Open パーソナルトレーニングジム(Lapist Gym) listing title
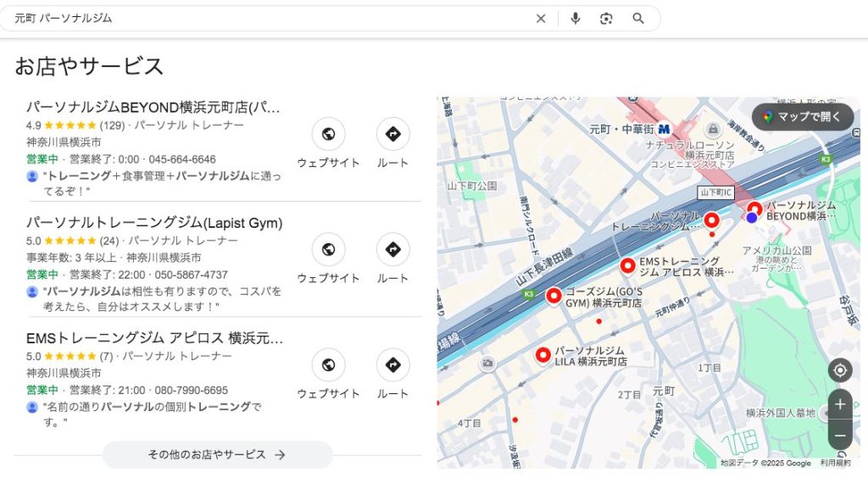This screenshot has width=868, height=478. point(154,223)
